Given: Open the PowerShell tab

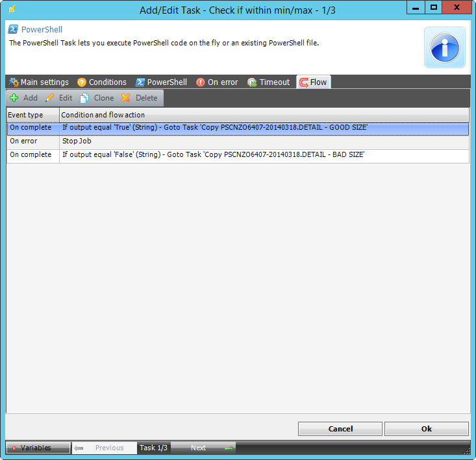Looking at the screenshot, I should coord(161,82).
